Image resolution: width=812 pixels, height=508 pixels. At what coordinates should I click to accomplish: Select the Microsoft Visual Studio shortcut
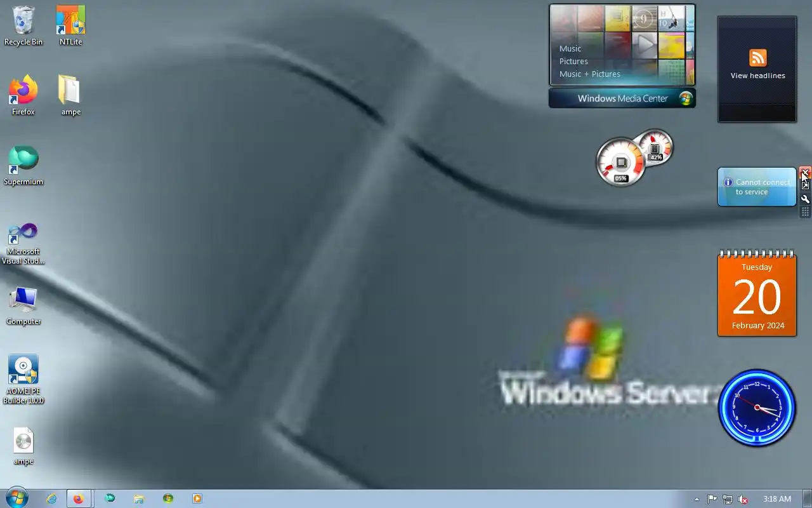pyautogui.click(x=23, y=244)
